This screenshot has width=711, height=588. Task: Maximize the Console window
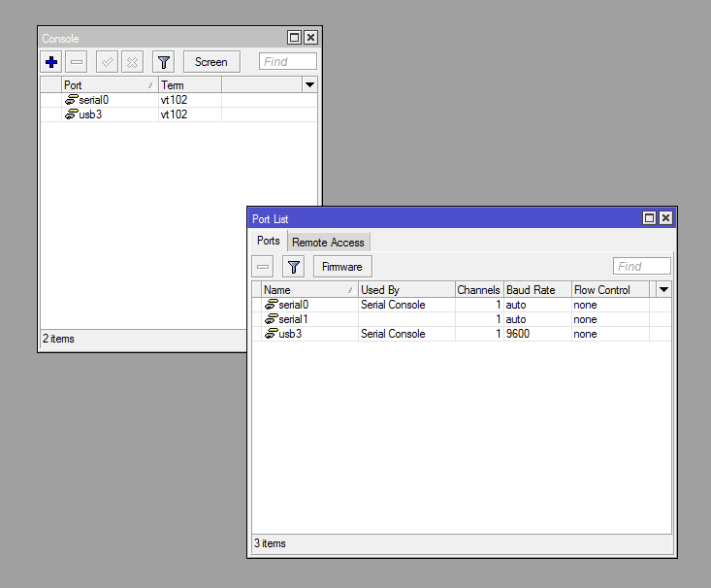pos(294,37)
